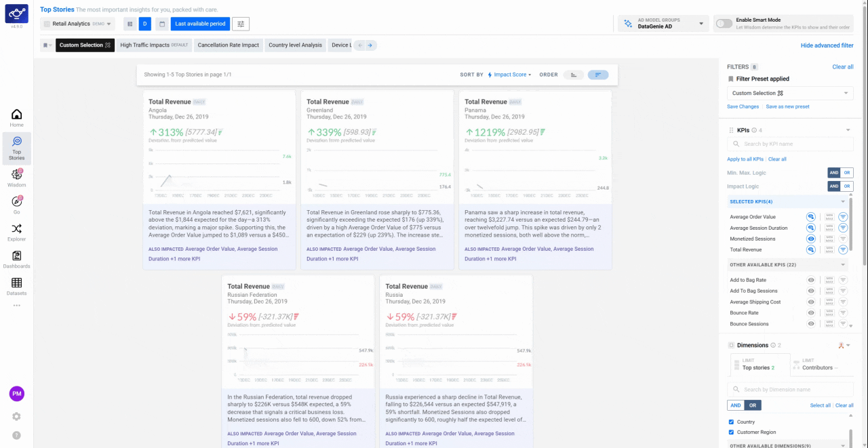
Task: Open the bookmark presets dropdown
Action: click(47, 45)
